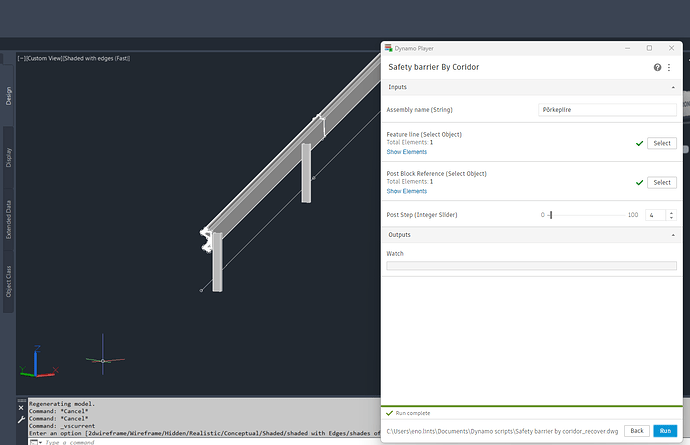The image size is (690, 445).
Task: Open the Extended Data palette tab
Action: pos(8,220)
